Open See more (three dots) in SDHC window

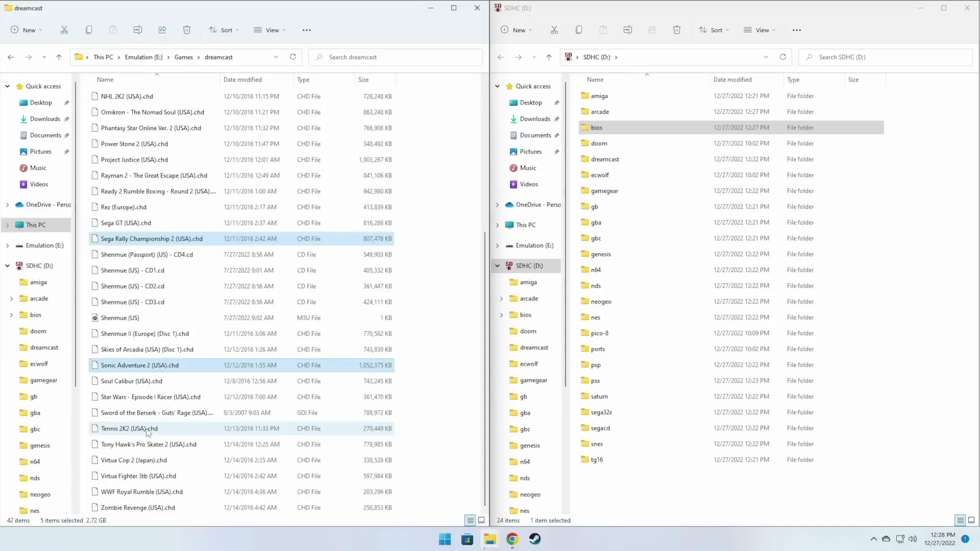click(x=797, y=30)
